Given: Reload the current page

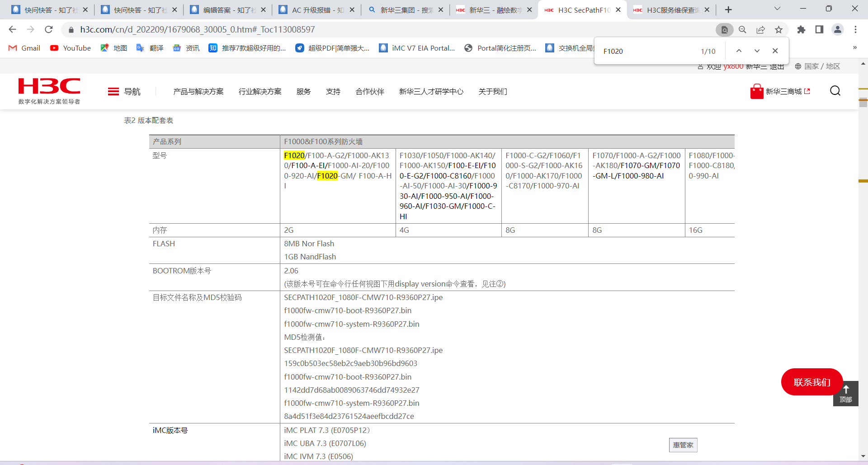Looking at the screenshot, I should [49, 30].
